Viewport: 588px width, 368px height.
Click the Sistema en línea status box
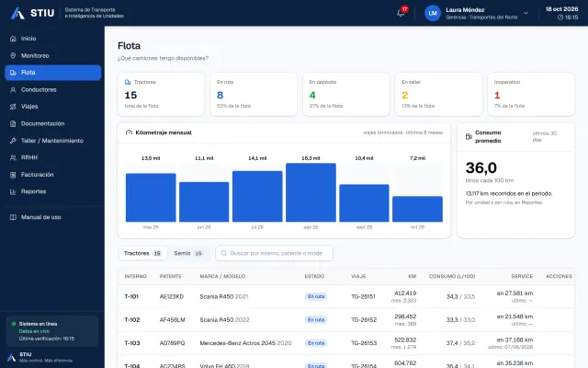click(52, 331)
